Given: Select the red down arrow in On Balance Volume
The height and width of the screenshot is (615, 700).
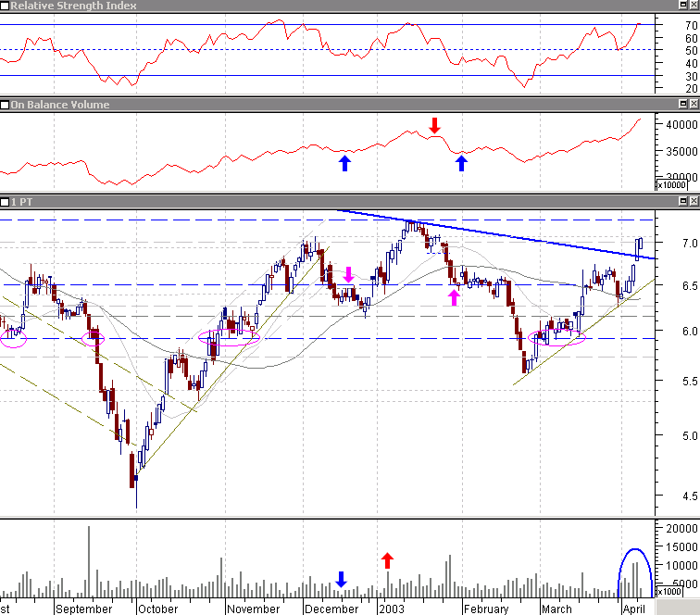Looking at the screenshot, I should (435, 126).
